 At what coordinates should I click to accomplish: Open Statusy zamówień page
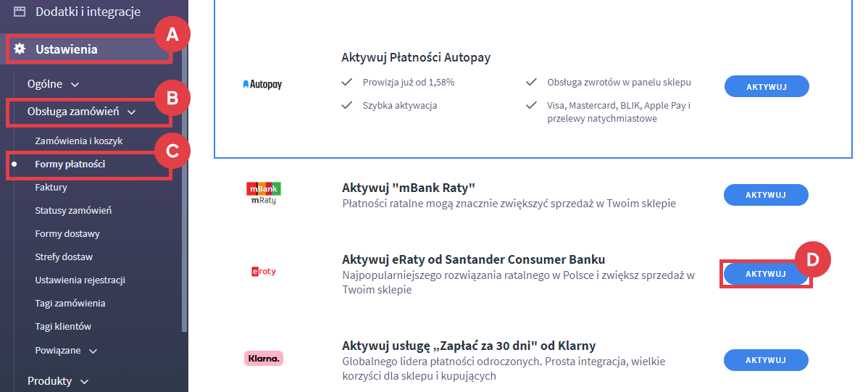point(73,211)
